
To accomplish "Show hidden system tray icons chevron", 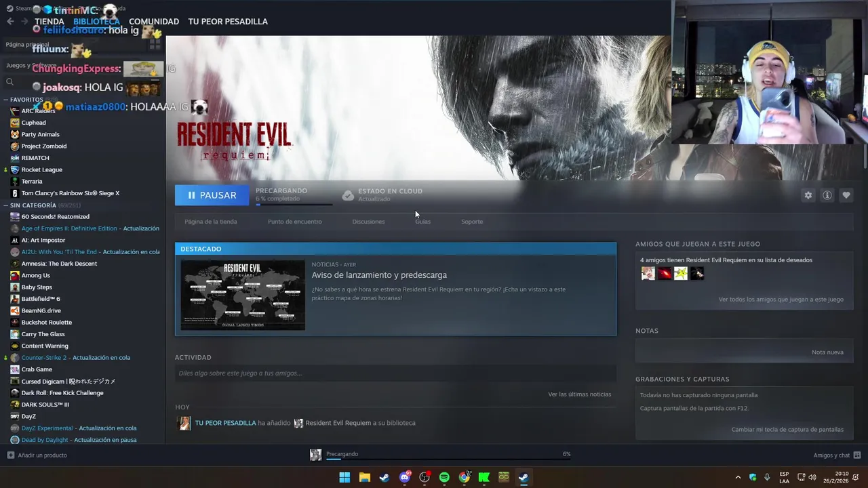I will tap(738, 477).
